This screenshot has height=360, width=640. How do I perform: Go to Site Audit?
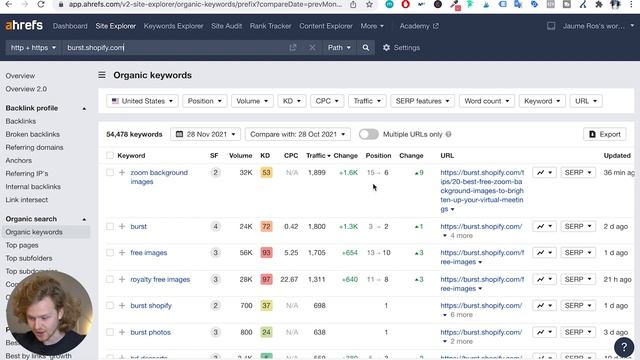226,26
